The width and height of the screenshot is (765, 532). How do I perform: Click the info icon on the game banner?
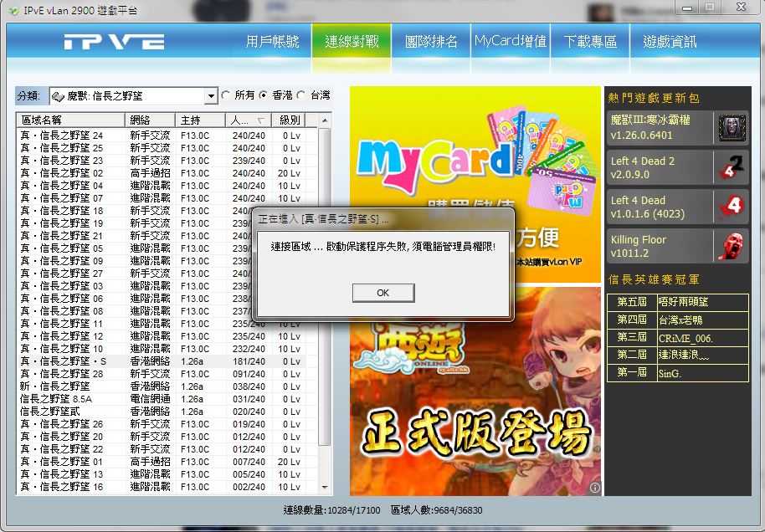[594, 487]
